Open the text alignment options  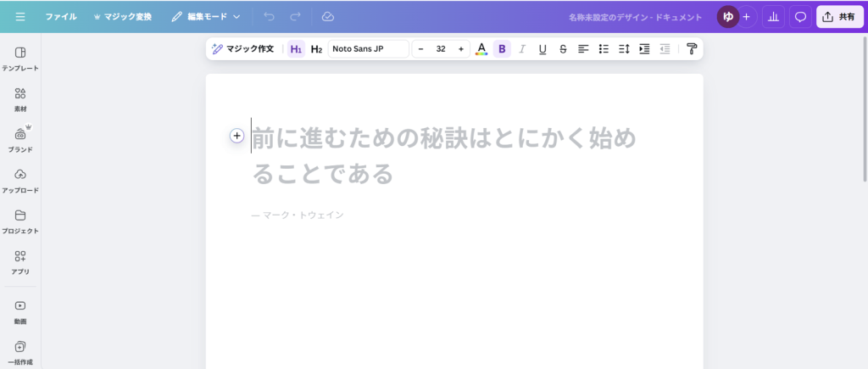click(583, 49)
